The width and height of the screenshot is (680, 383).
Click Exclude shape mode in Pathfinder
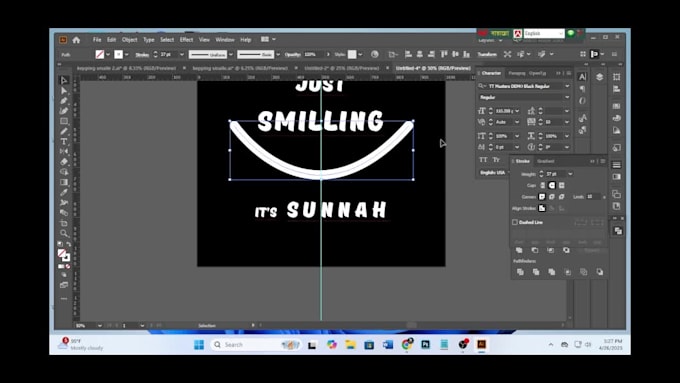coord(566,250)
